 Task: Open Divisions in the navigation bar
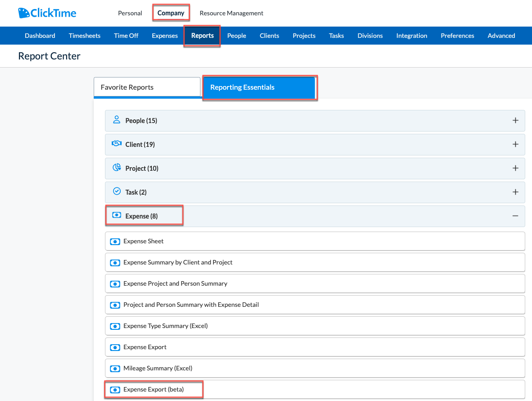pos(370,36)
